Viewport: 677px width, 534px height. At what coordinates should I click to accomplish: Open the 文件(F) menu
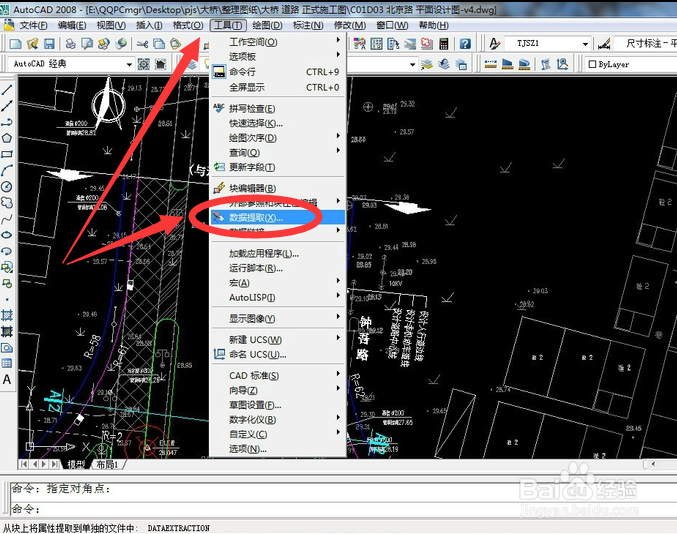coord(33,25)
